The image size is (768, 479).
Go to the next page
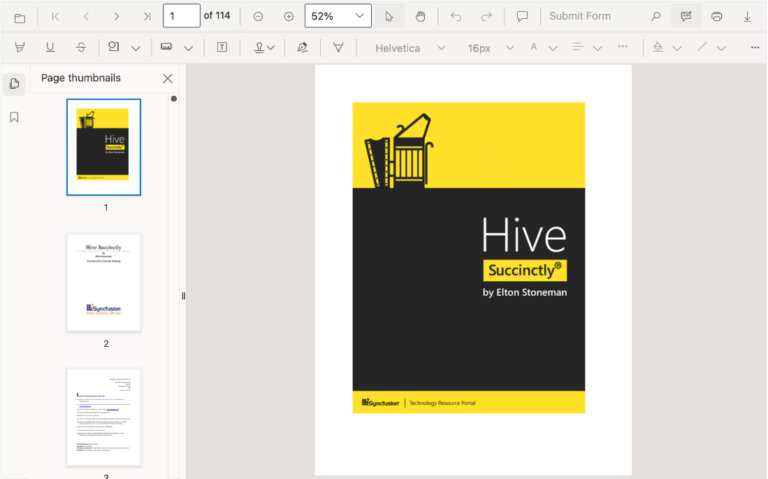(117, 17)
